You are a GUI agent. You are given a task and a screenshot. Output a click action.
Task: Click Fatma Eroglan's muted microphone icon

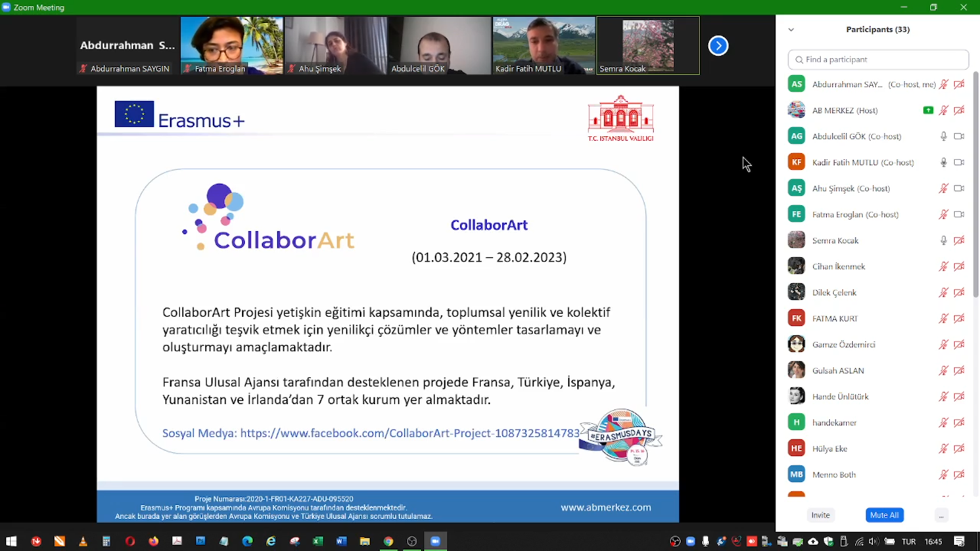click(943, 214)
